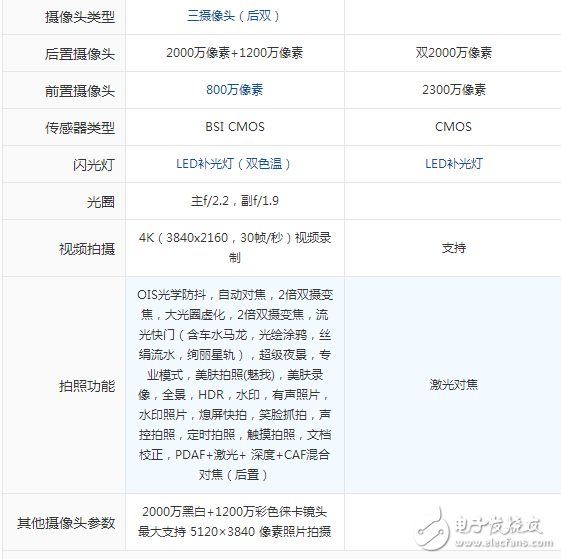This screenshot has height=559, width=561.
Task: Select the 传感器类型 row label
Action: click(x=80, y=128)
